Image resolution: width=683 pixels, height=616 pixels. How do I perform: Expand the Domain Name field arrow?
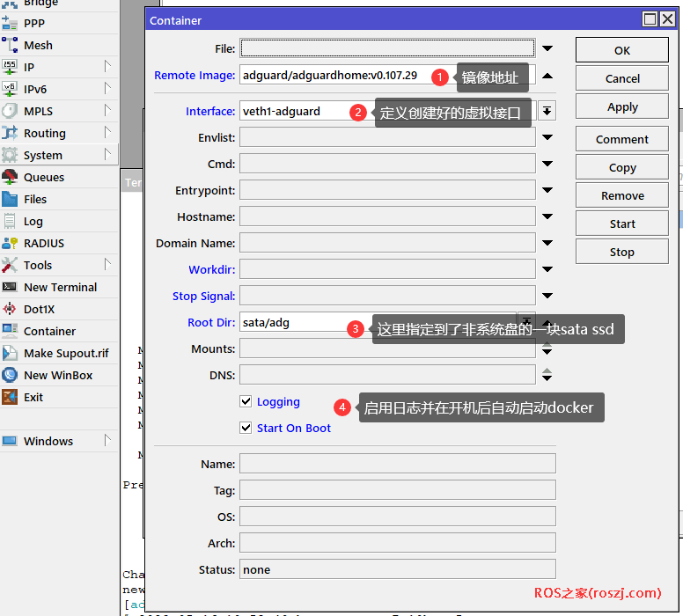[x=547, y=243]
